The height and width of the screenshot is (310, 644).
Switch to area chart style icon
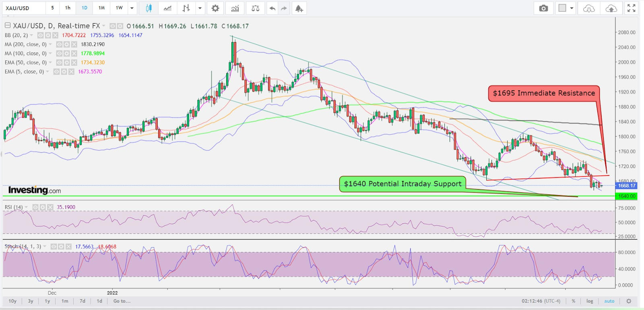[167, 8]
